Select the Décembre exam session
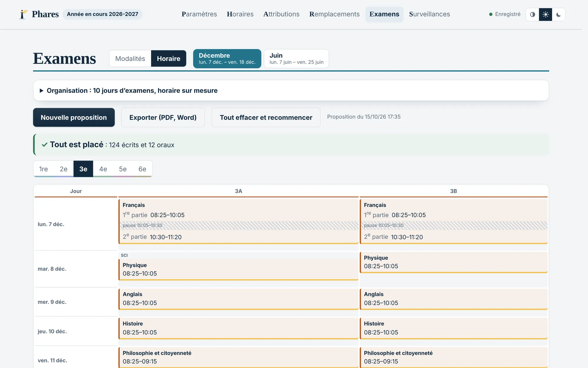This screenshot has height=368, width=588. point(227,59)
